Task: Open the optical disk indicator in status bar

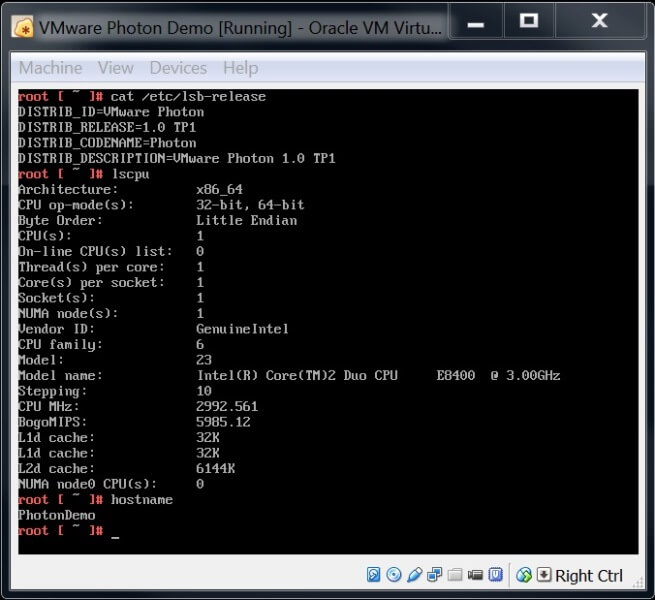Action: pyautogui.click(x=394, y=575)
